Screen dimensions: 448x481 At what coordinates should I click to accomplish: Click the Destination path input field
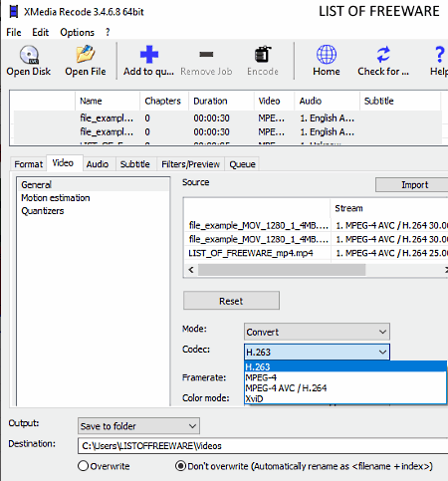(x=263, y=446)
